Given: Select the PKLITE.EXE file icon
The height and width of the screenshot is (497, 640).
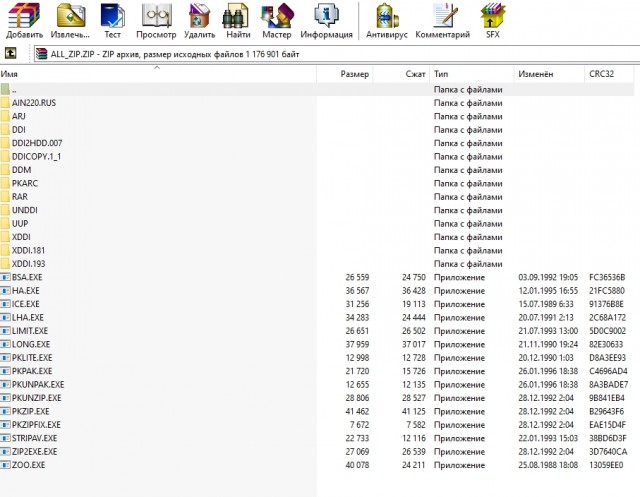Looking at the screenshot, I should coord(5,358).
